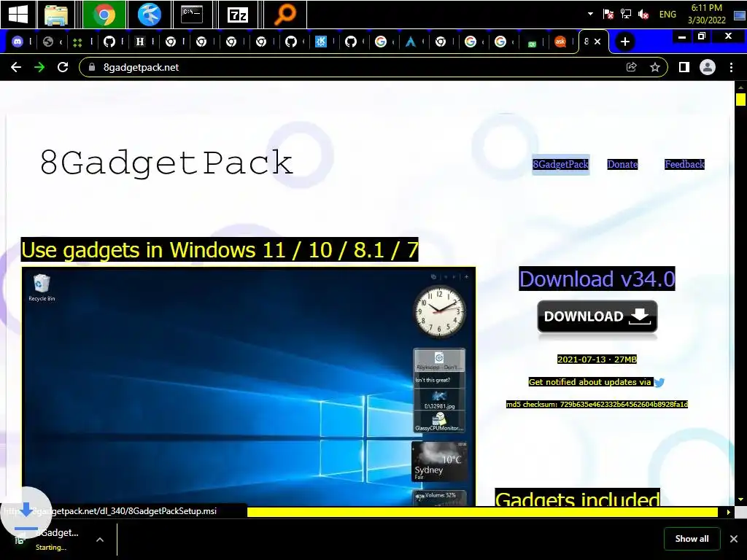Reload the current page
This screenshot has width=747, height=560.
(x=63, y=67)
